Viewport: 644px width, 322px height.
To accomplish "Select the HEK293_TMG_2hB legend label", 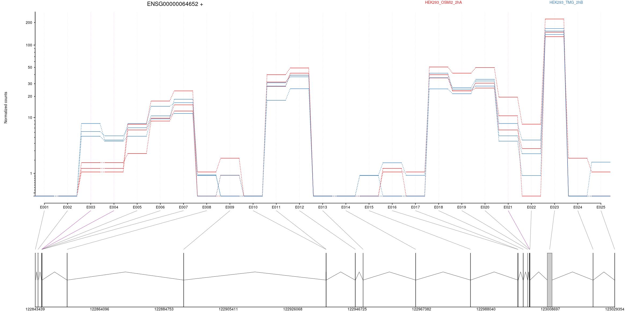I will pyautogui.click(x=566, y=2).
